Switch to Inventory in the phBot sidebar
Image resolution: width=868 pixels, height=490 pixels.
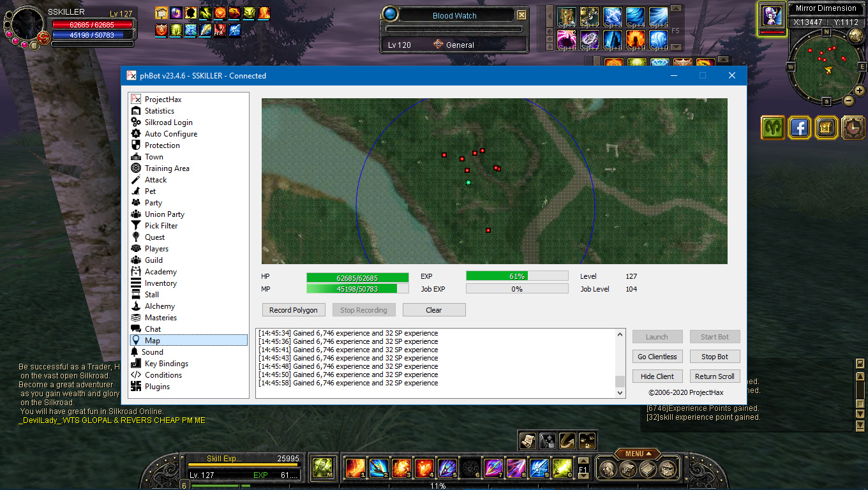click(160, 283)
